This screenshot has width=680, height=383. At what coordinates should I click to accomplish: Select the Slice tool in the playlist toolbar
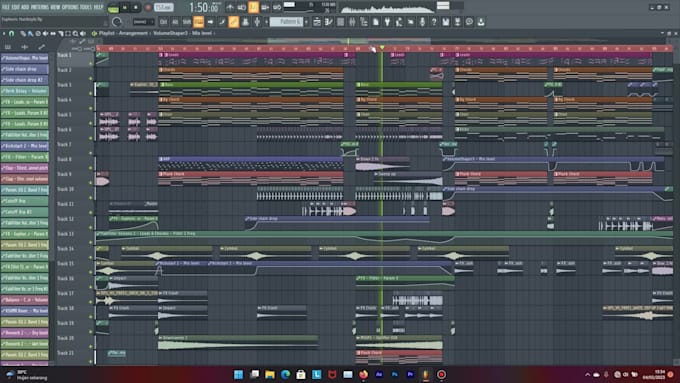(60, 33)
